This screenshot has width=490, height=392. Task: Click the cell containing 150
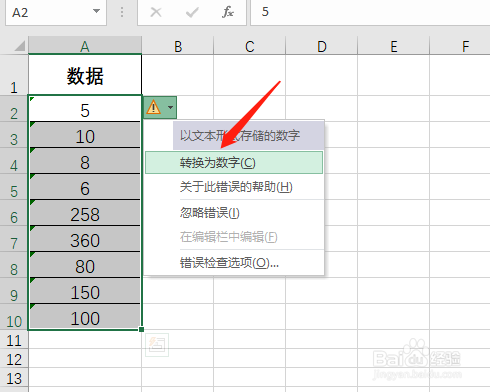[85, 291]
